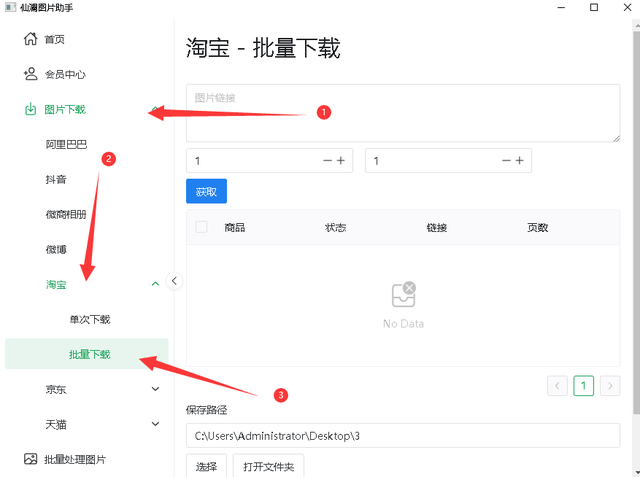Click the 图片下载 download icon
This screenshot has width=640, height=477.
pyautogui.click(x=31, y=109)
